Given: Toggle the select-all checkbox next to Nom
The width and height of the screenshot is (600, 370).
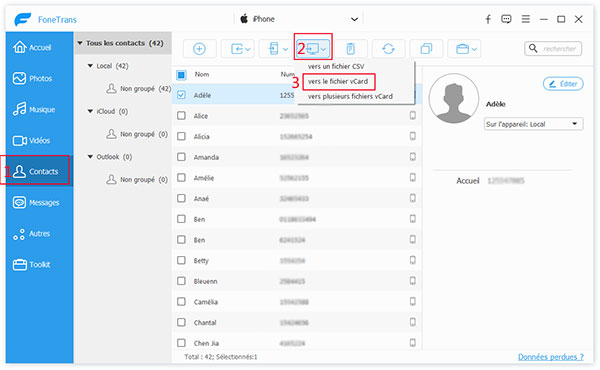Looking at the screenshot, I should point(181,75).
